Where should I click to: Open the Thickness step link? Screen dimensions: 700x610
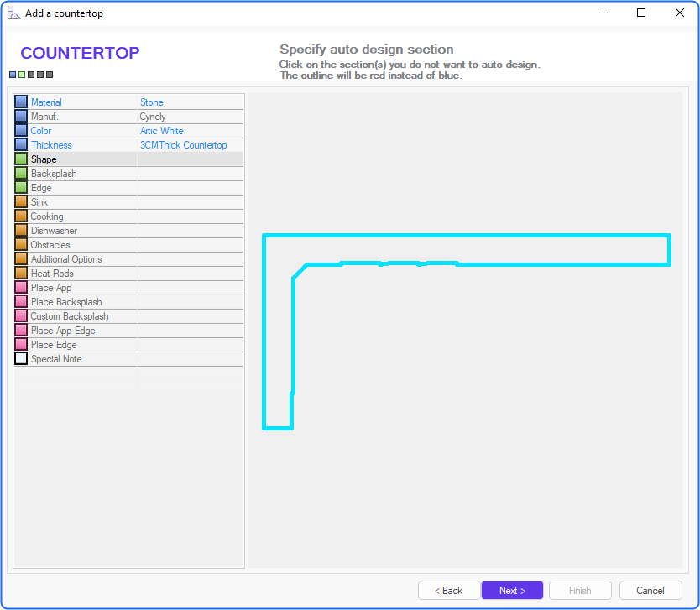point(51,145)
